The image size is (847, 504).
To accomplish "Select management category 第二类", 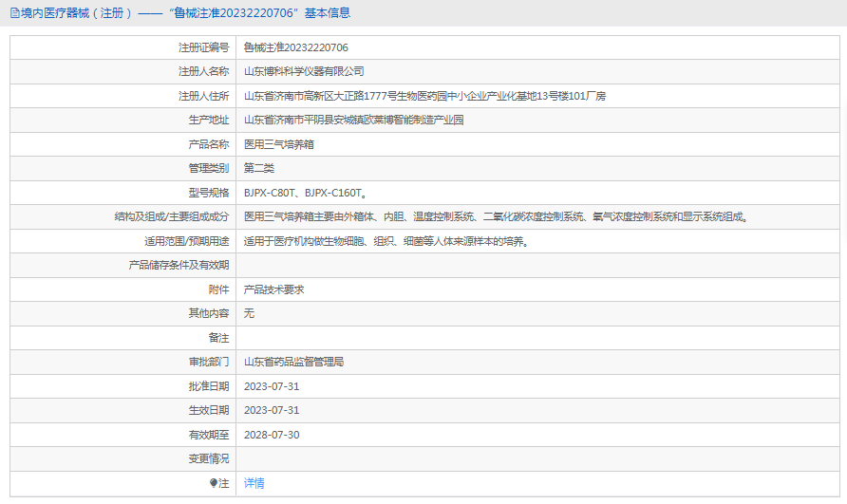I will pyautogui.click(x=258, y=168).
